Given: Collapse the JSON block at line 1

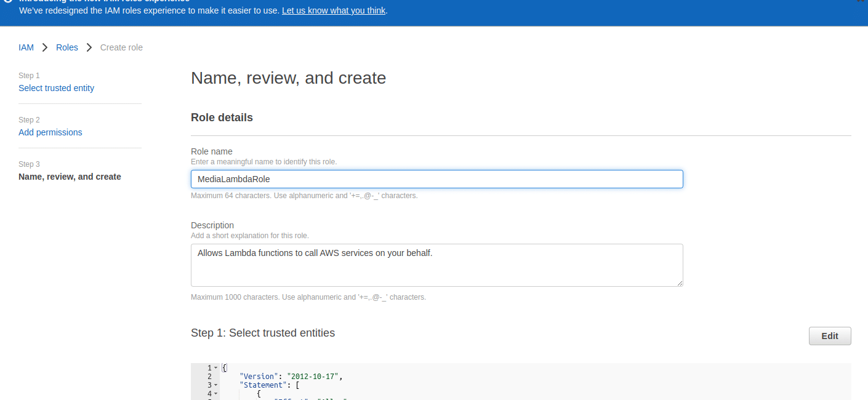Looking at the screenshot, I should 215,368.
